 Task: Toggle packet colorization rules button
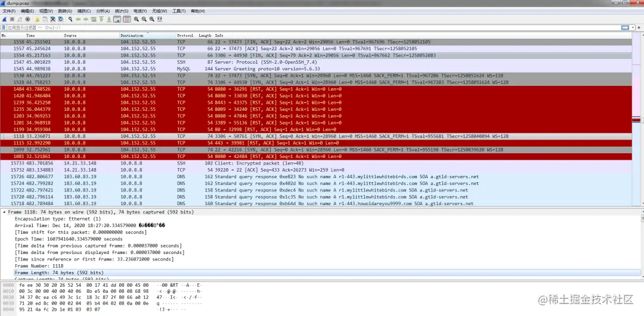127,19
